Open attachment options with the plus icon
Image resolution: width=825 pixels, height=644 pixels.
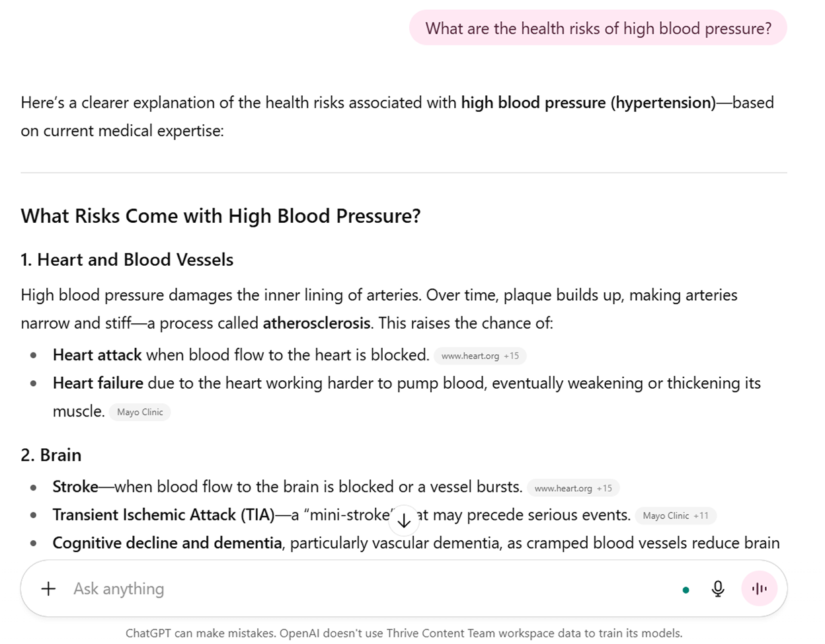[x=47, y=588]
